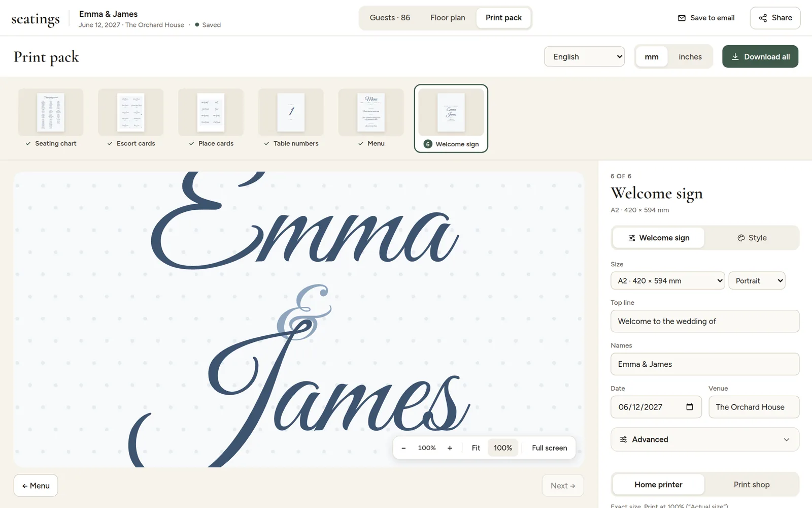Switch units to mm
Viewport: 812px width, 508px height.
pos(652,57)
